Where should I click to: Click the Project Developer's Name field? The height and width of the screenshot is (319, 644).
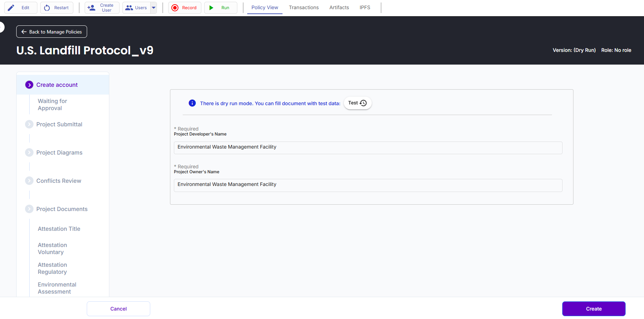click(368, 148)
